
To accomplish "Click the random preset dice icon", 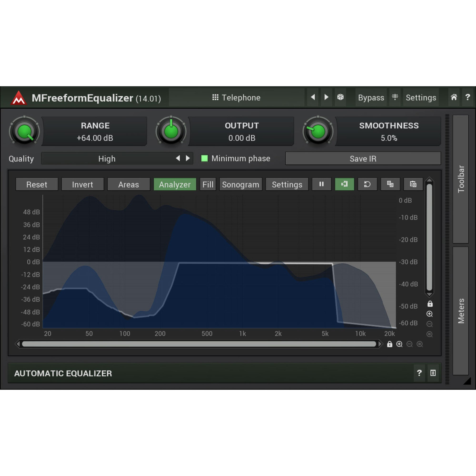I will point(340,97).
